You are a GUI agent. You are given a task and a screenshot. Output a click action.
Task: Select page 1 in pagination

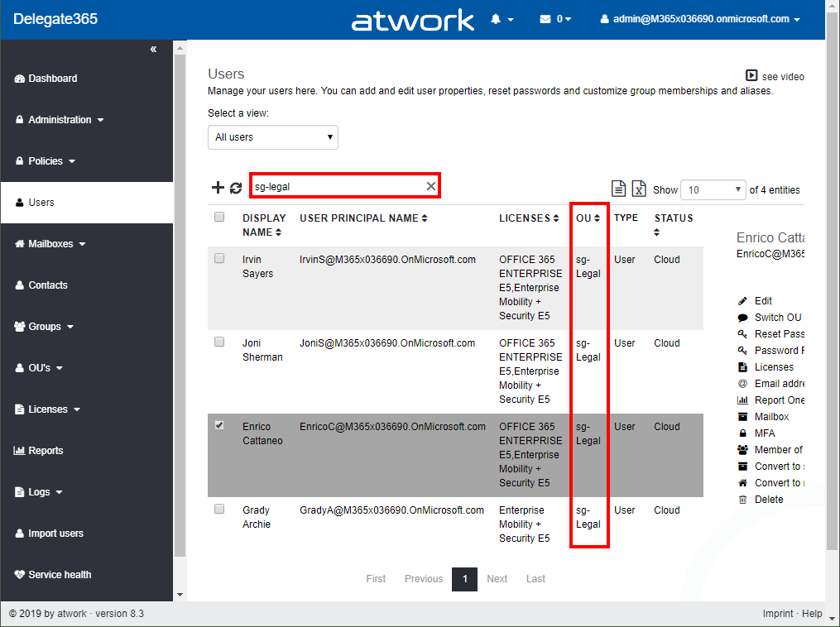pyautogui.click(x=464, y=579)
